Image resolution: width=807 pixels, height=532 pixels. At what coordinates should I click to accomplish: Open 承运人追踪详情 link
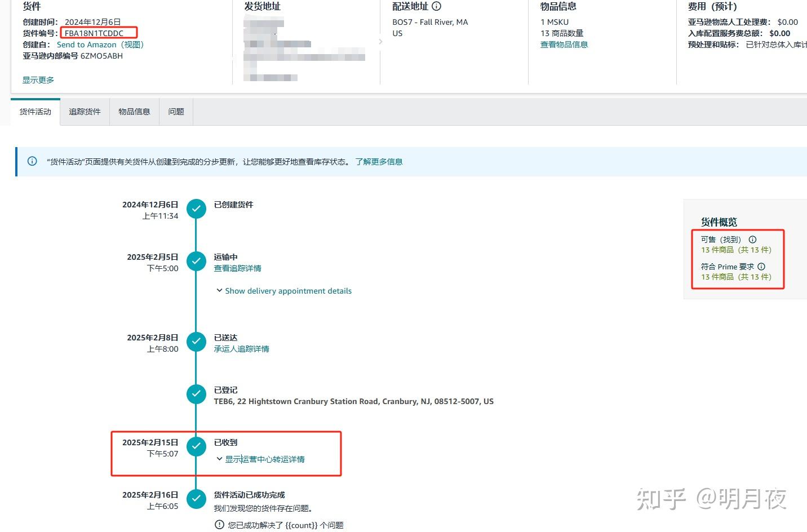[x=241, y=348]
